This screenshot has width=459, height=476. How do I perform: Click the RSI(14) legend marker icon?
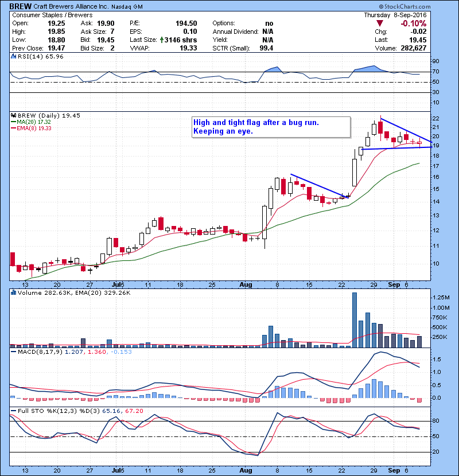[14, 57]
